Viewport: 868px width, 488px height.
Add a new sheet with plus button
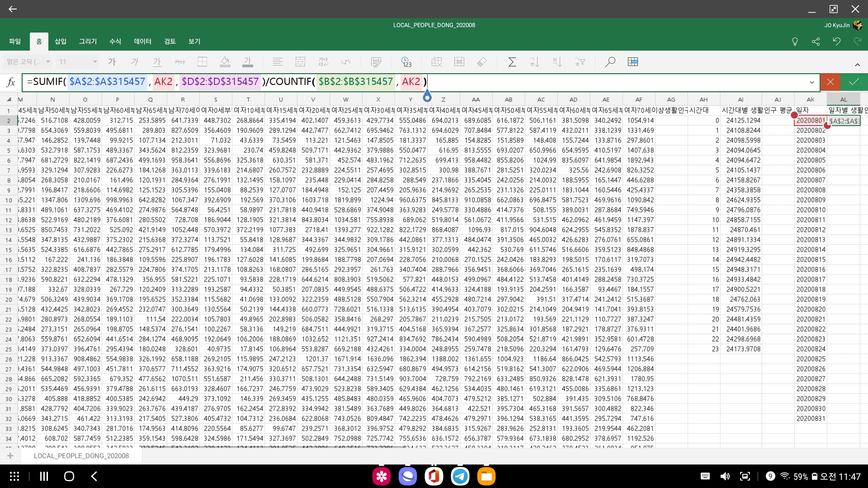pyautogui.click(x=10, y=455)
